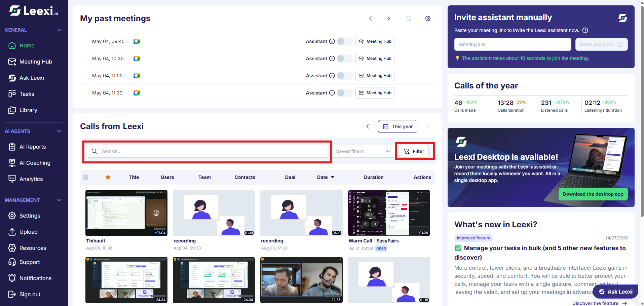This screenshot has height=306, width=644.
Task: Sort calls by Date column
Action: [x=326, y=177]
